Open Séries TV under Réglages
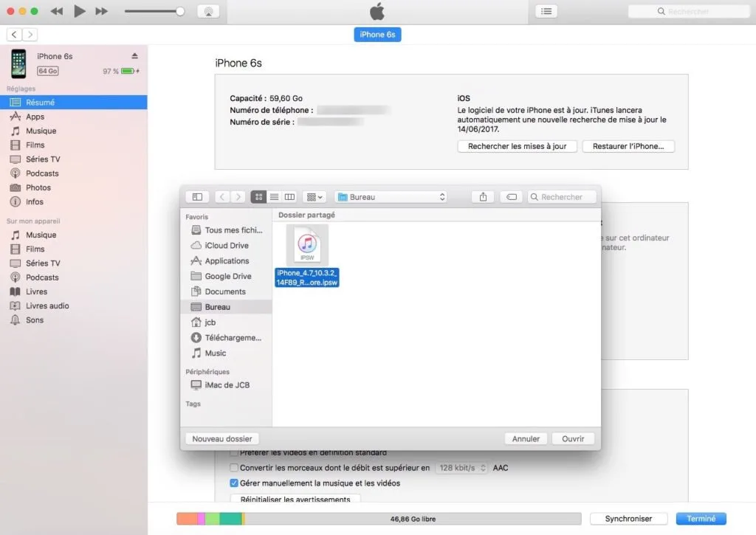This screenshot has height=535, width=756. 73,159
